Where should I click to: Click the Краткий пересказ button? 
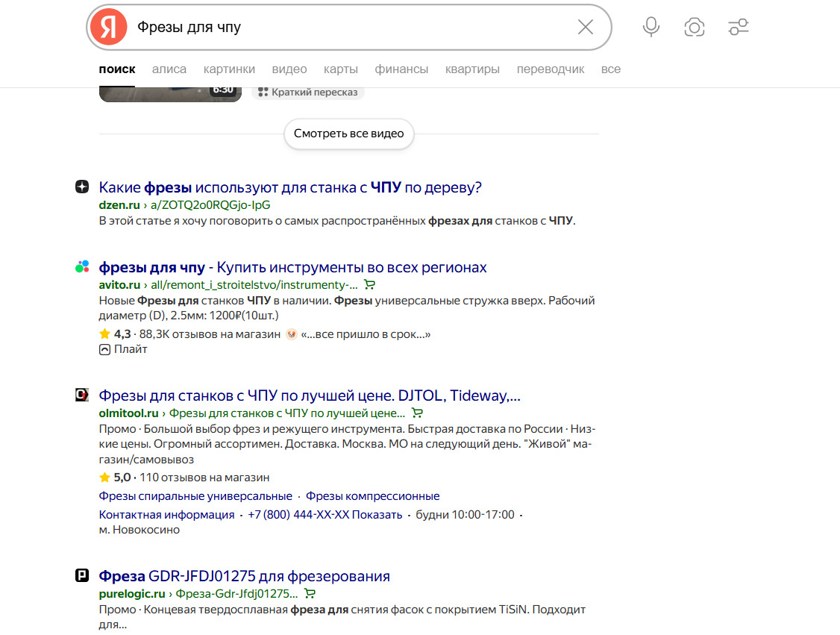(309, 93)
